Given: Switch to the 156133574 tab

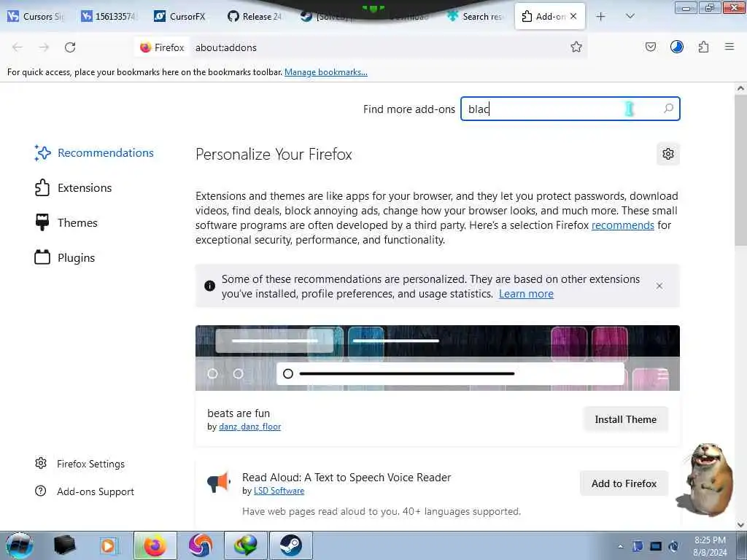Looking at the screenshot, I should coord(109,16).
